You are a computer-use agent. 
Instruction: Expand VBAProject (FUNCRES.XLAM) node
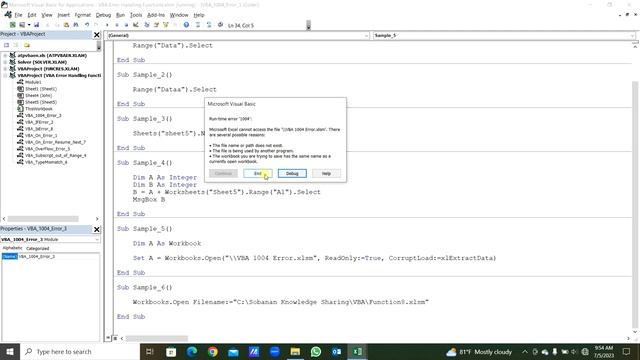(5, 69)
